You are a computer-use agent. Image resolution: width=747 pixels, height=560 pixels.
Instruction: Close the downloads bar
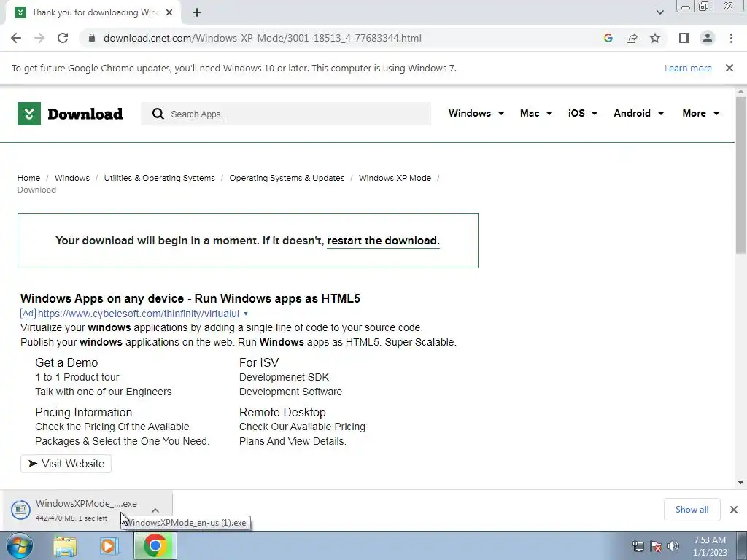coord(734,510)
